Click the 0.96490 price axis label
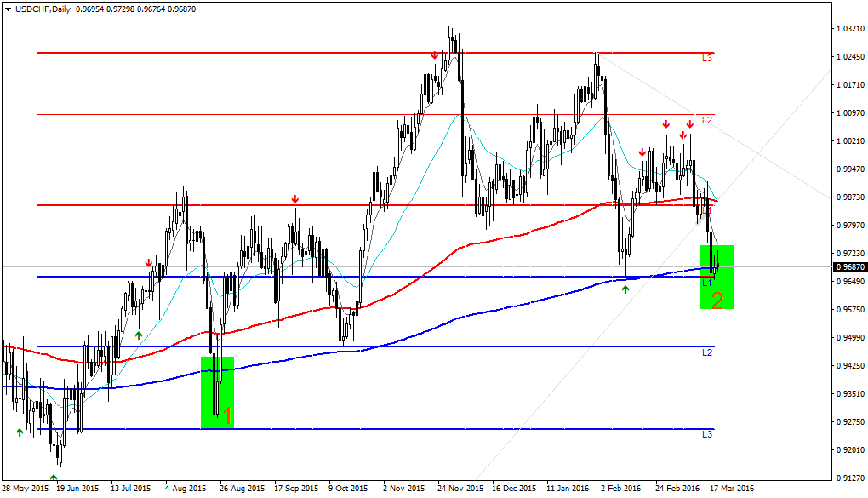This screenshot has height=498, width=868. tap(851, 282)
